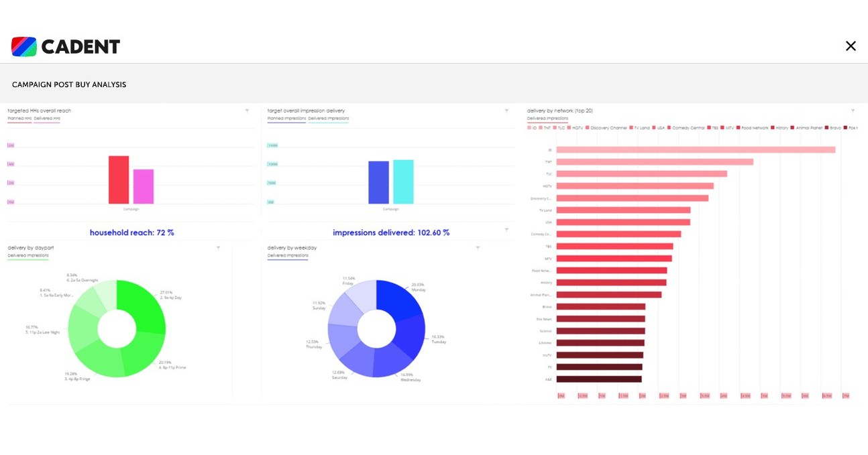Open the filter on the target overall impression delivery chart

tap(505, 110)
